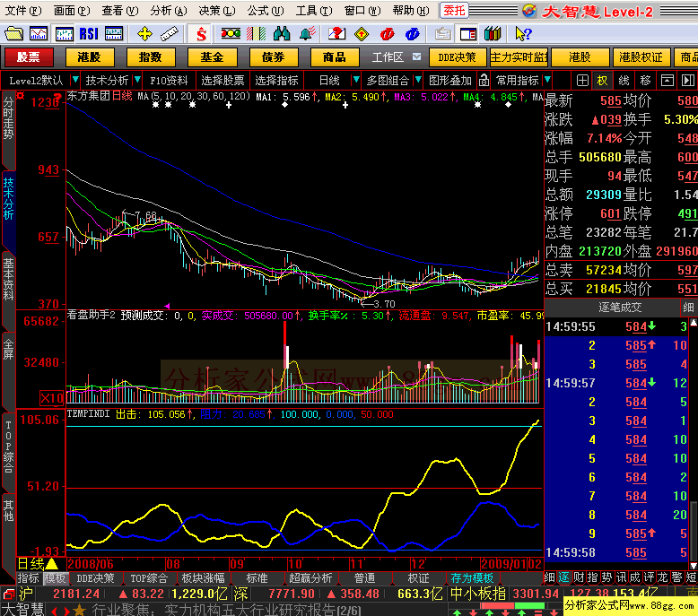This screenshot has height=616, width=698.
Task: Select the ruler measurement tool
Action: click(170, 34)
